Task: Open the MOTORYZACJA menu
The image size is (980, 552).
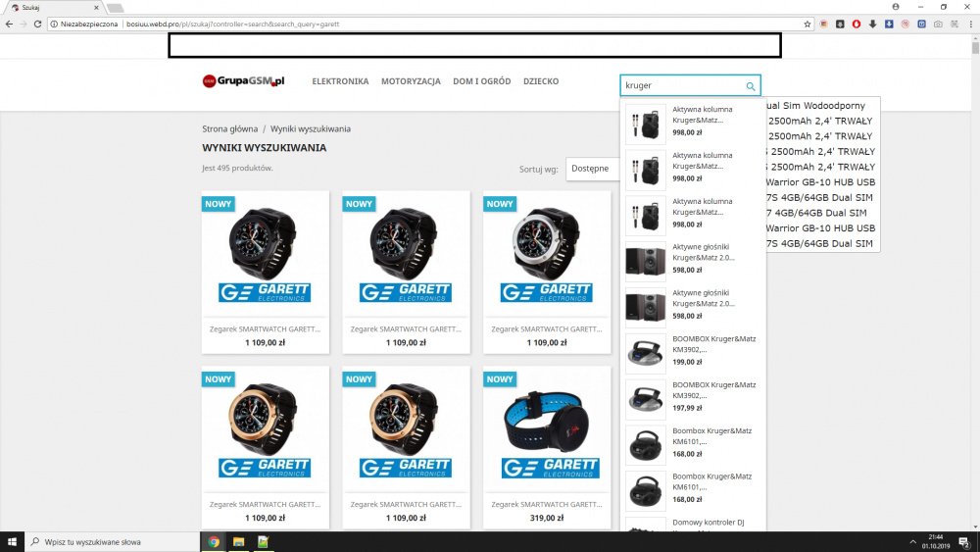Action: click(x=411, y=81)
